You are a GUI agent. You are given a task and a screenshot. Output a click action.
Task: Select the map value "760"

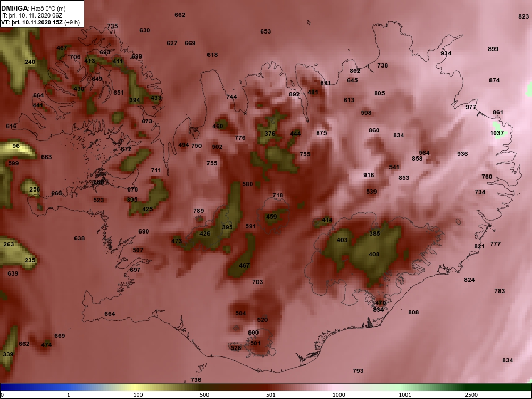point(487,177)
